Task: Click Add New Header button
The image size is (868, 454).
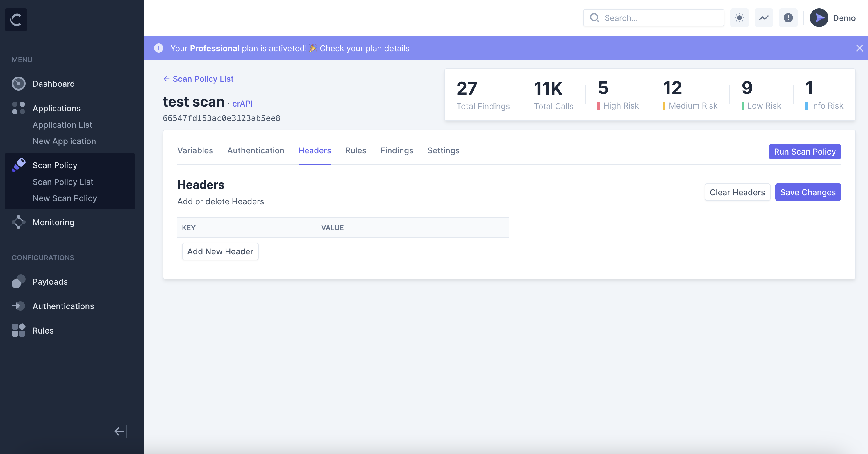Action: pos(220,252)
